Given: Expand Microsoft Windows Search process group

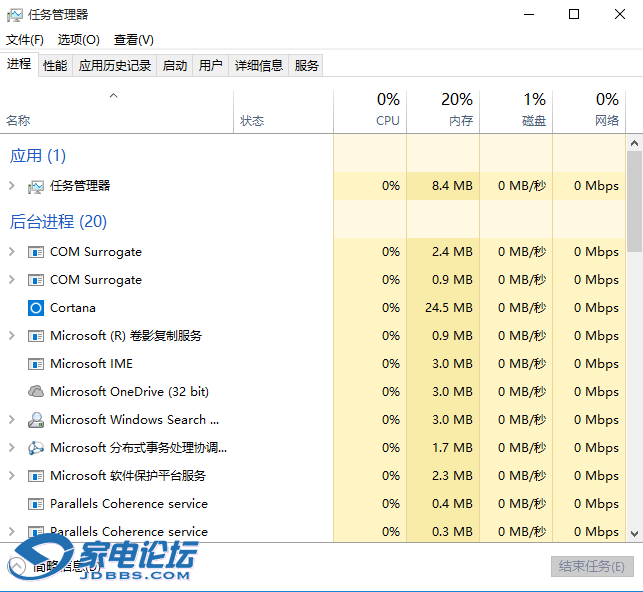Looking at the screenshot, I should pos(12,420).
